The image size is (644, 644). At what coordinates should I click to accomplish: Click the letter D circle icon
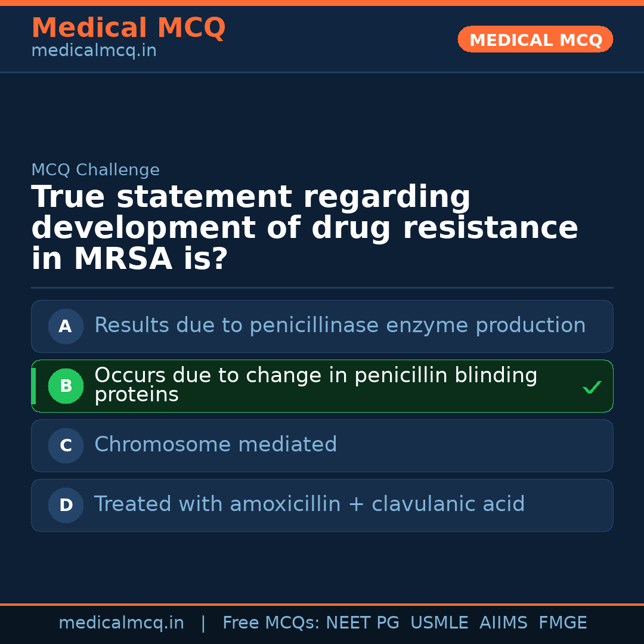[x=66, y=505]
